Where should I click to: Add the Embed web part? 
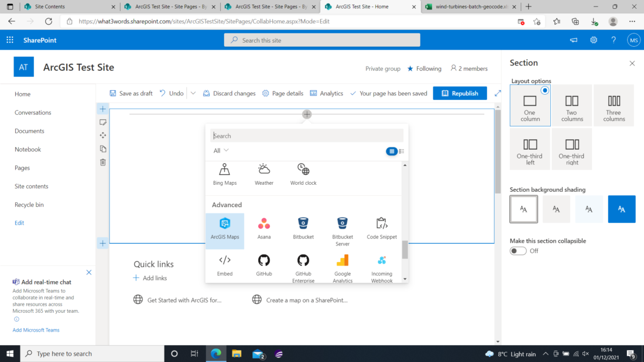pos(225,266)
